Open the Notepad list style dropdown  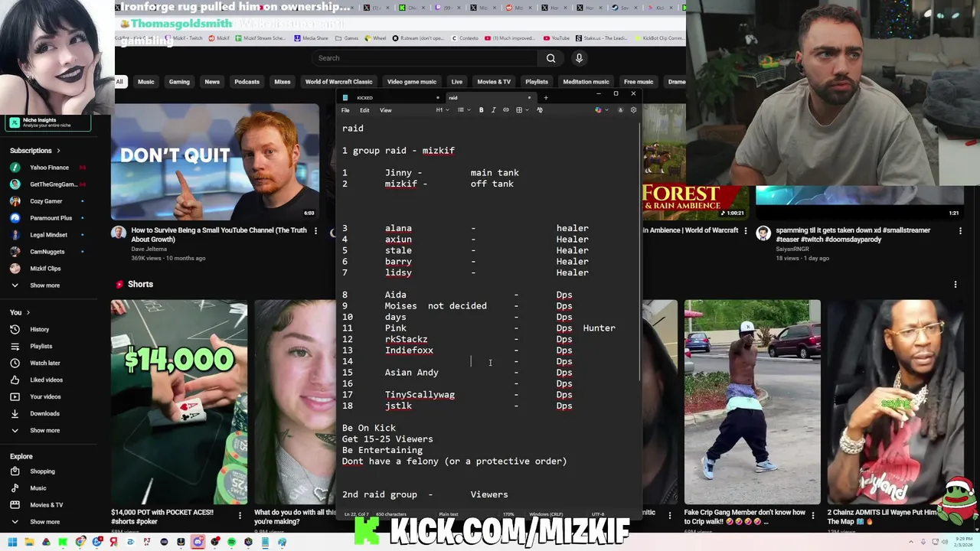463,110
